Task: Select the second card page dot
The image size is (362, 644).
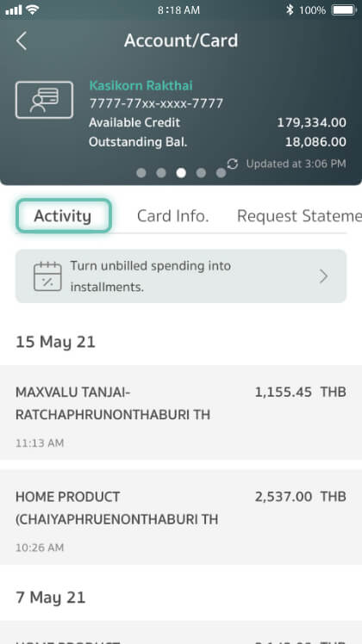Action: (x=161, y=173)
